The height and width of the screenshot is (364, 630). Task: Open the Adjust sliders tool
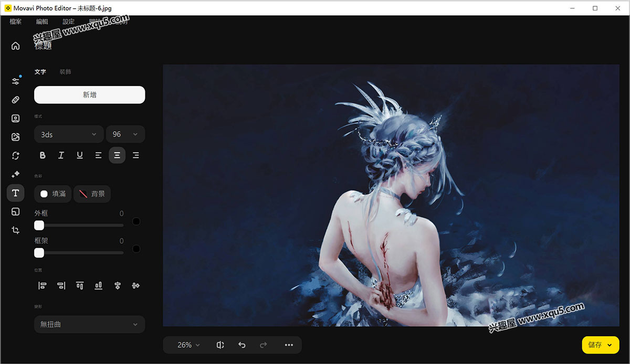coord(16,81)
